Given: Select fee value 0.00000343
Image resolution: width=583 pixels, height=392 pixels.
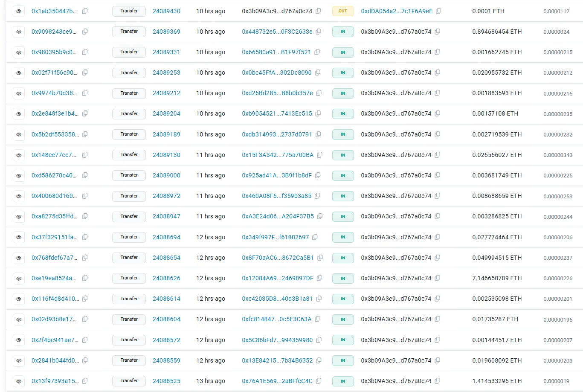Looking at the screenshot, I should 558,155.
